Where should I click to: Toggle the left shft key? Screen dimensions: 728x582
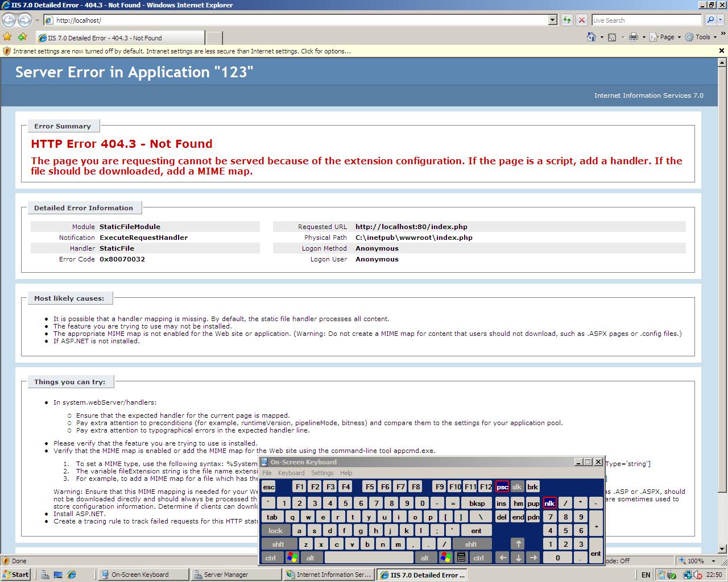[278, 544]
